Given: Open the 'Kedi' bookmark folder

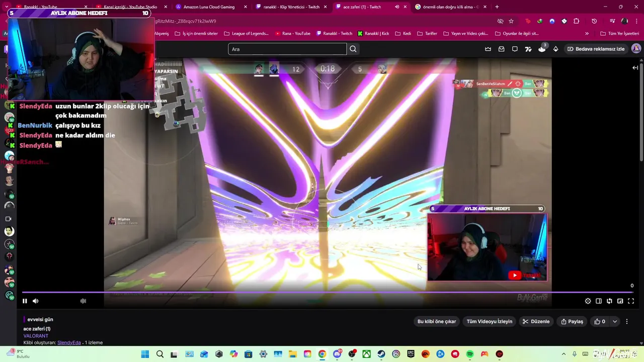Looking at the screenshot, I should click(403, 34).
